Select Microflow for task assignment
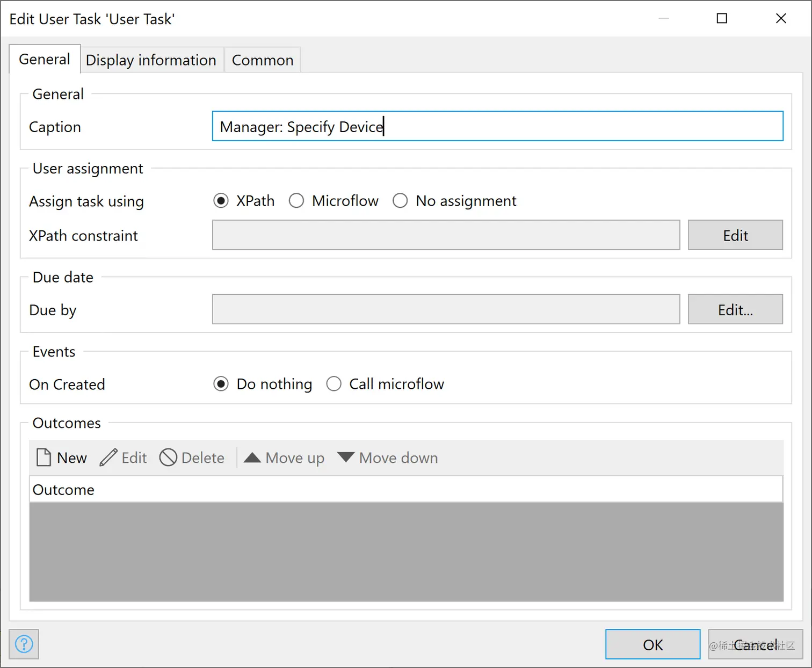The height and width of the screenshot is (668, 812). tap(296, 201)
